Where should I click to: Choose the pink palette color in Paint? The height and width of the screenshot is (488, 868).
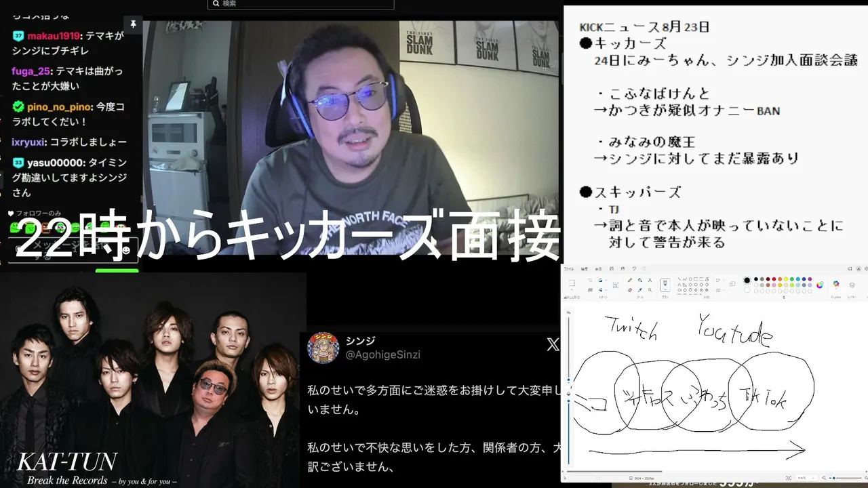[x=774, y=285]
